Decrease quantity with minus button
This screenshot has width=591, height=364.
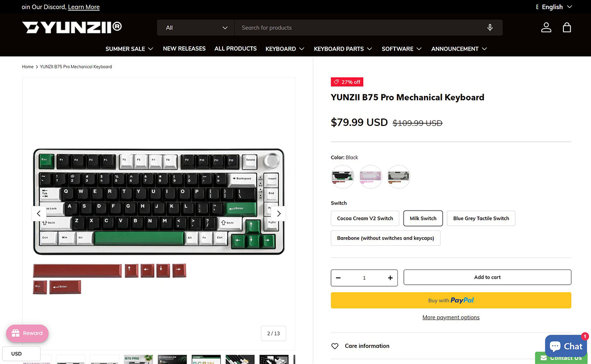tap(338, 278)
